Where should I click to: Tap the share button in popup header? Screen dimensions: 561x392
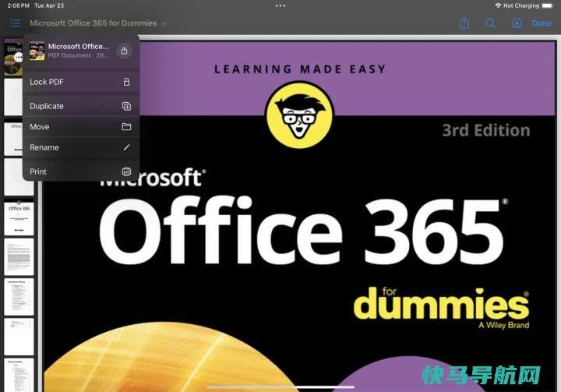coord(124,51)
